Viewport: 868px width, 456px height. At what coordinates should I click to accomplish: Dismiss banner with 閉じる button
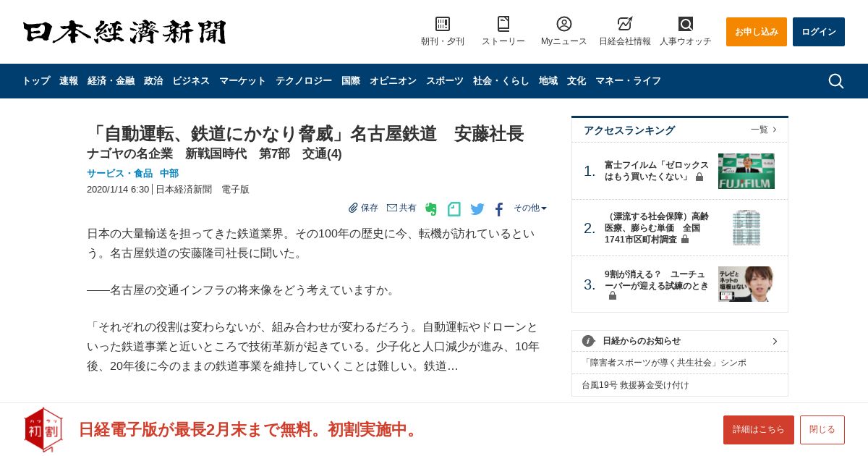click(x=822, y=430)
